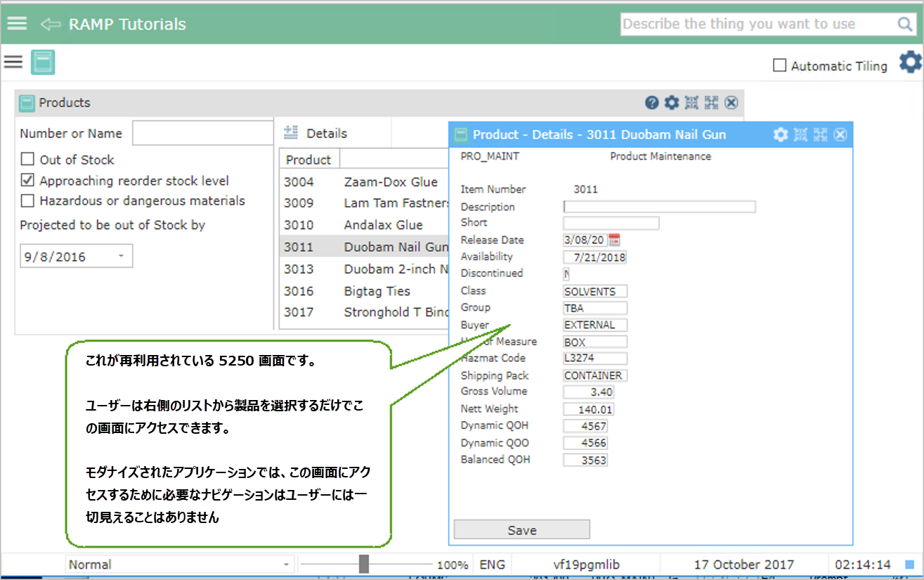Select product 3013 Duobam 2-inch row

pyautogui.click(x=364, y=269)
